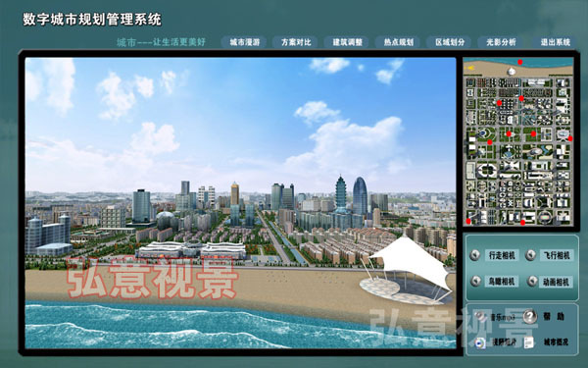
Task: Click the white tent canopy in the 3D view
Action: [412, 263]
